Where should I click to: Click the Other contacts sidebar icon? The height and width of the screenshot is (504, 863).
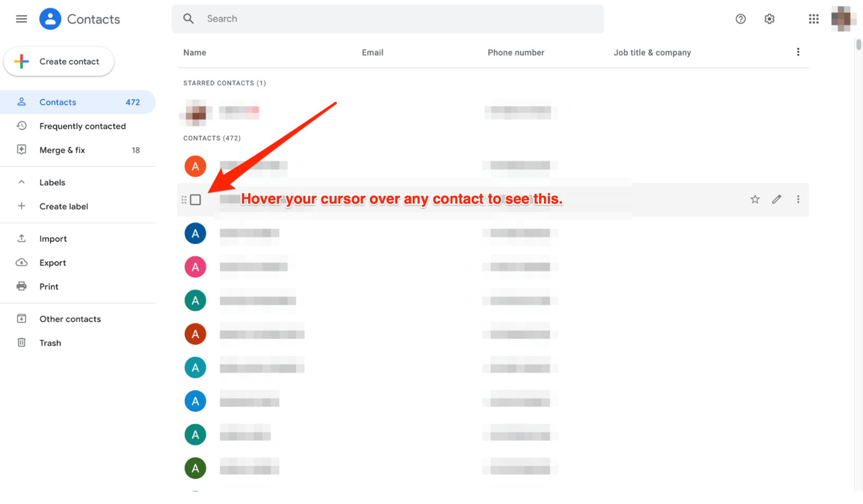21,319
